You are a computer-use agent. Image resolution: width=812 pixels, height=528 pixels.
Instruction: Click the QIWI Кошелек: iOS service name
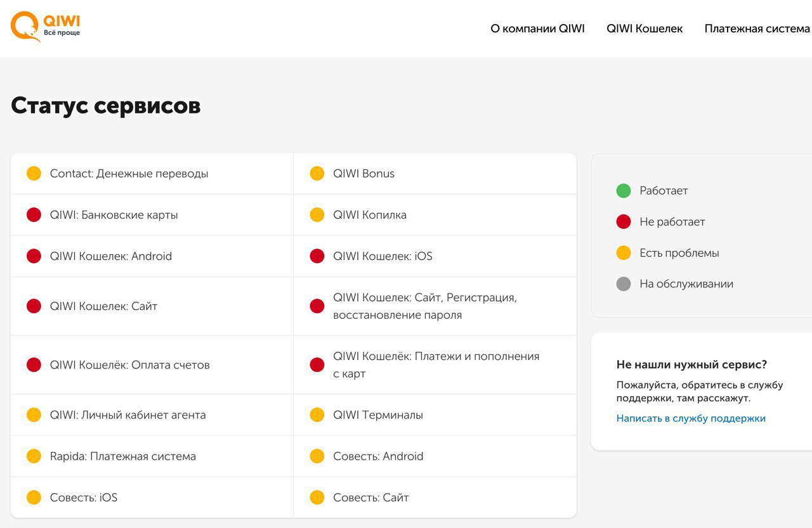pos(383,256)
